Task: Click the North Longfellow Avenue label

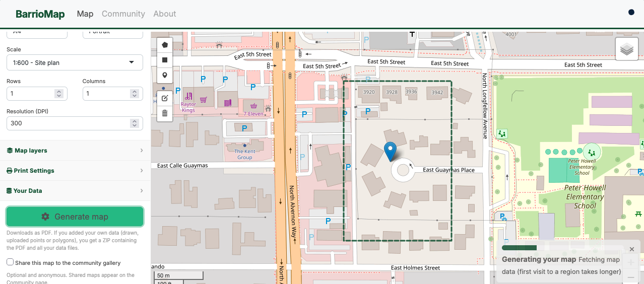Action: click(485, 106)
